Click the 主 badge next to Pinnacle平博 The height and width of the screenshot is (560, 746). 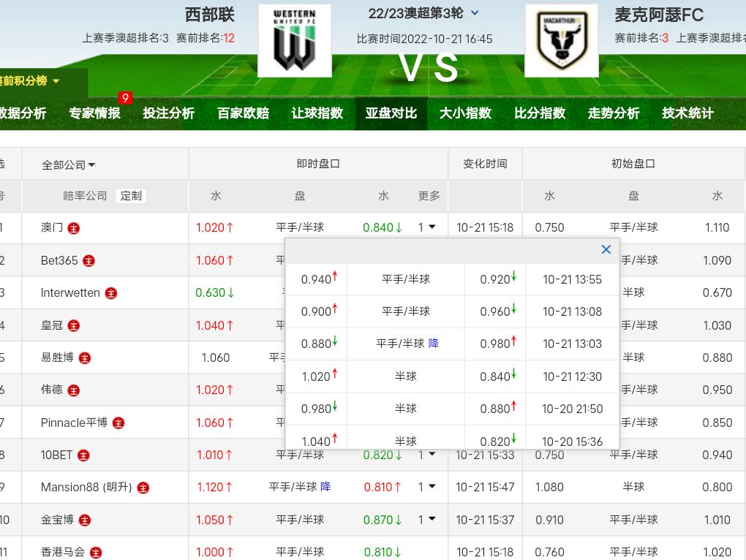[118, 423]
